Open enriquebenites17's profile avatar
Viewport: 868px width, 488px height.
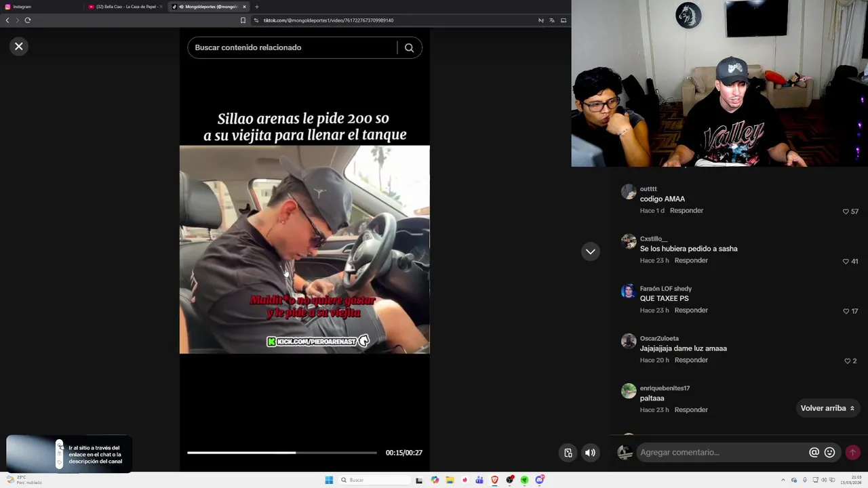point(629,391)
